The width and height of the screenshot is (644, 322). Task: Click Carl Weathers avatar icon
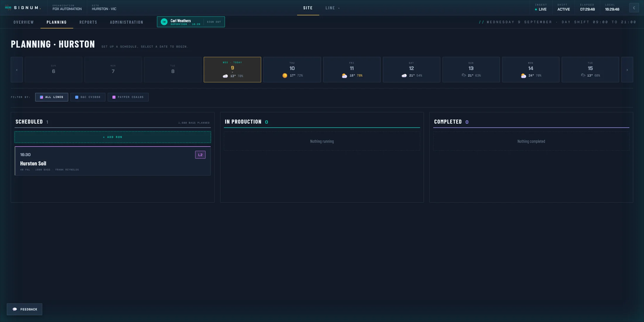click(164, 22)
